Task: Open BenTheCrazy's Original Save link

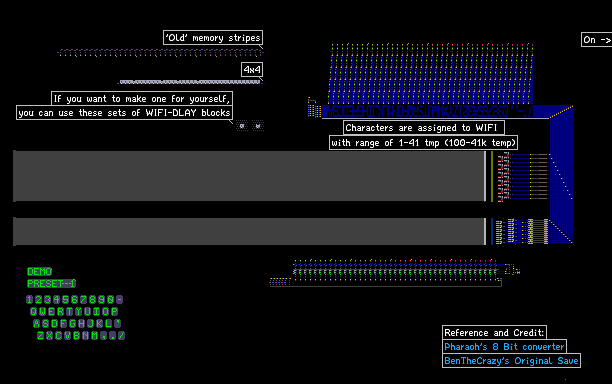Action: point(511,361)
